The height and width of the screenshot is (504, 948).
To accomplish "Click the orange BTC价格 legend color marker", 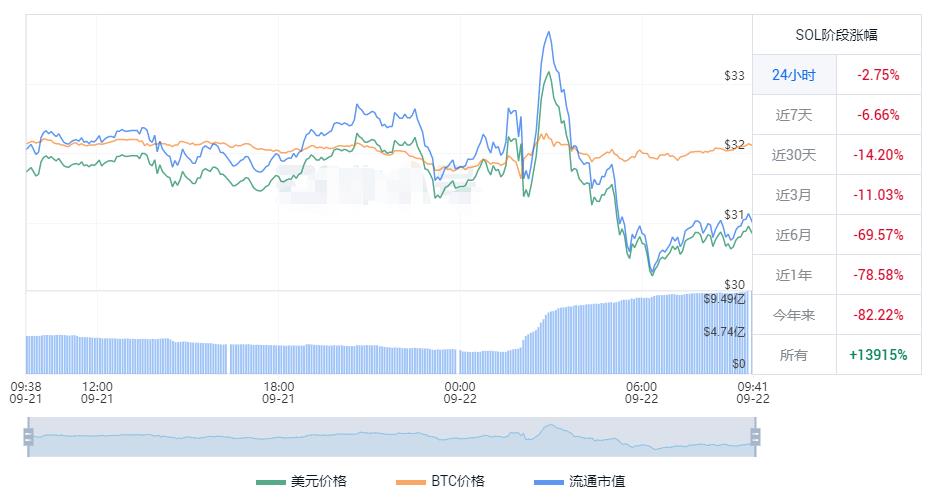I will 410,482.
